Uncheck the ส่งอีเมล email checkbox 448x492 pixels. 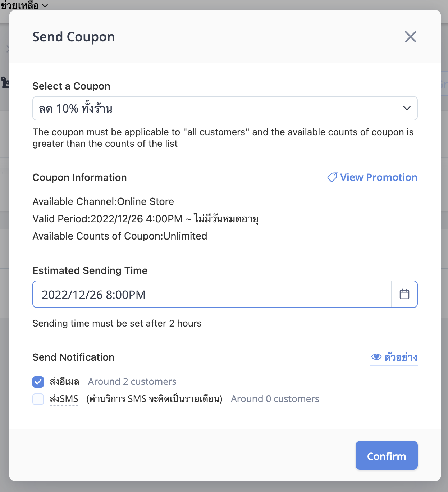[38, 382]
